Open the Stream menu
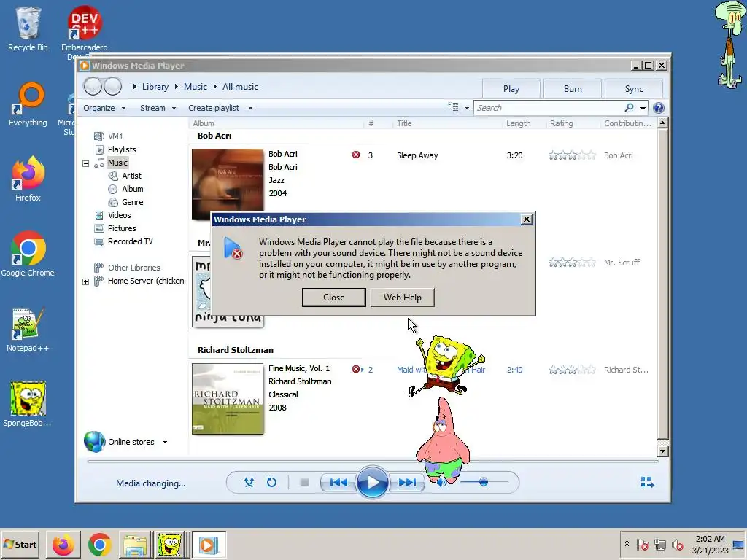Image resolution: width=747 pixels, height=560 pixels. tap(158, 108)
